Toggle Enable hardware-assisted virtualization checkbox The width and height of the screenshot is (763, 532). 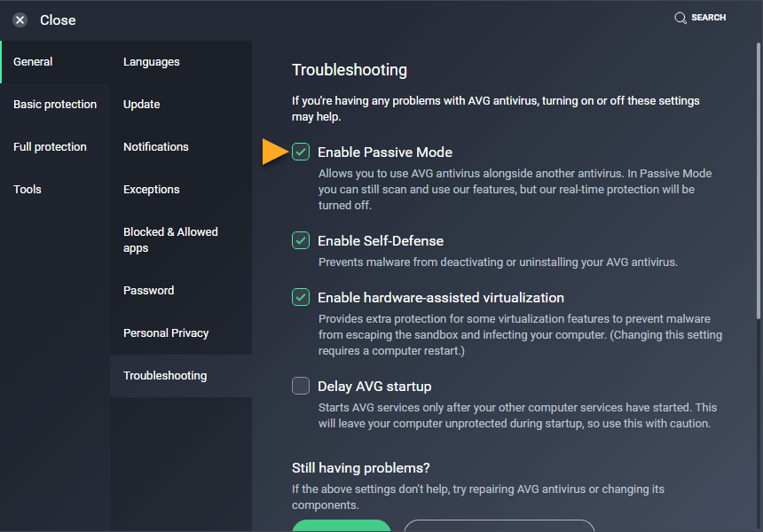click(301, 297)
